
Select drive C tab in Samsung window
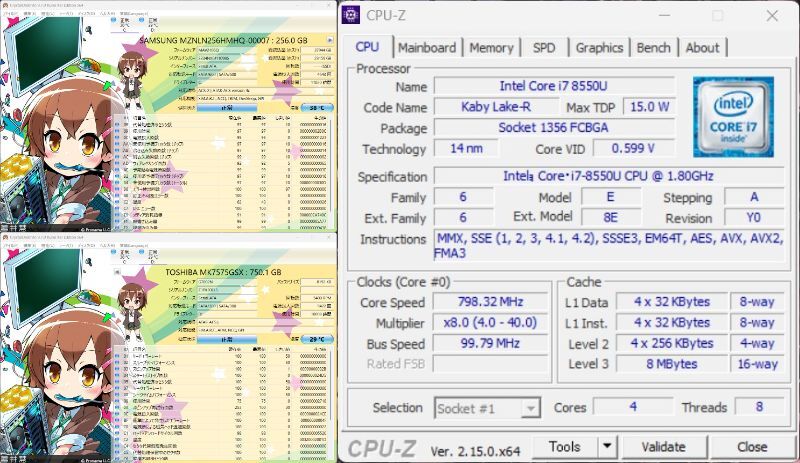click(x=124, y=25)
